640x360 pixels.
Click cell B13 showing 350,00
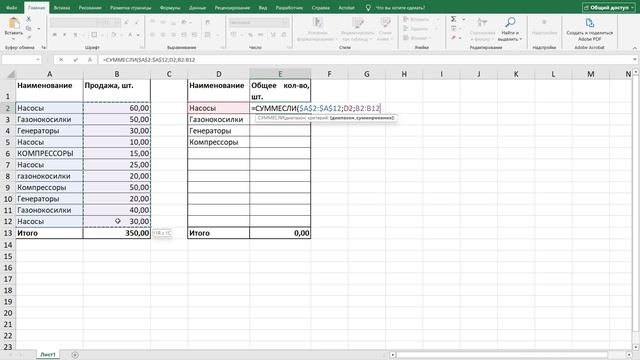[x=117, y=233]
